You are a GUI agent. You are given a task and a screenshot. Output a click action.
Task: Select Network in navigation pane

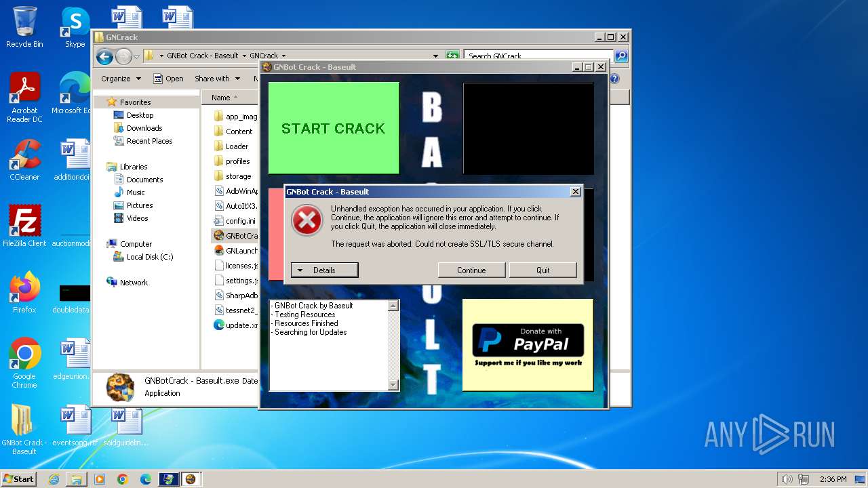point(133,283)
